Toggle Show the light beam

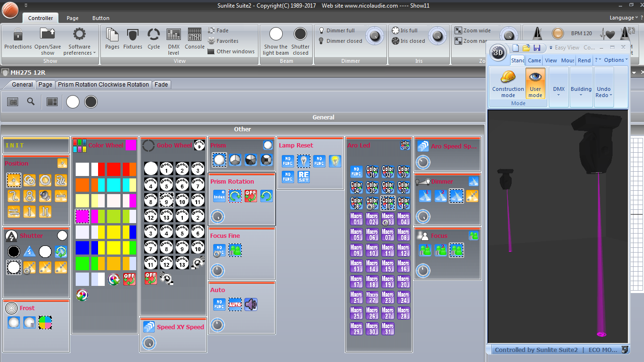tap(276, 41)
